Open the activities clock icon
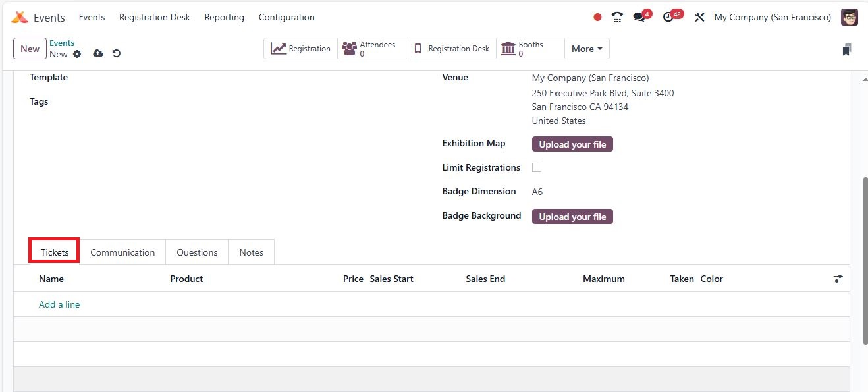This screenshot has width=868, height=392. (x=669, y=17)
